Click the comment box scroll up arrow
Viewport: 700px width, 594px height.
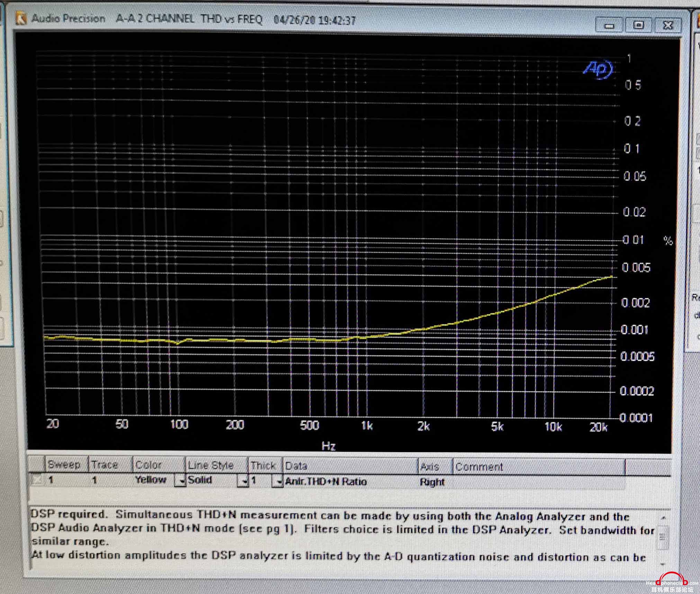[663, 518]
